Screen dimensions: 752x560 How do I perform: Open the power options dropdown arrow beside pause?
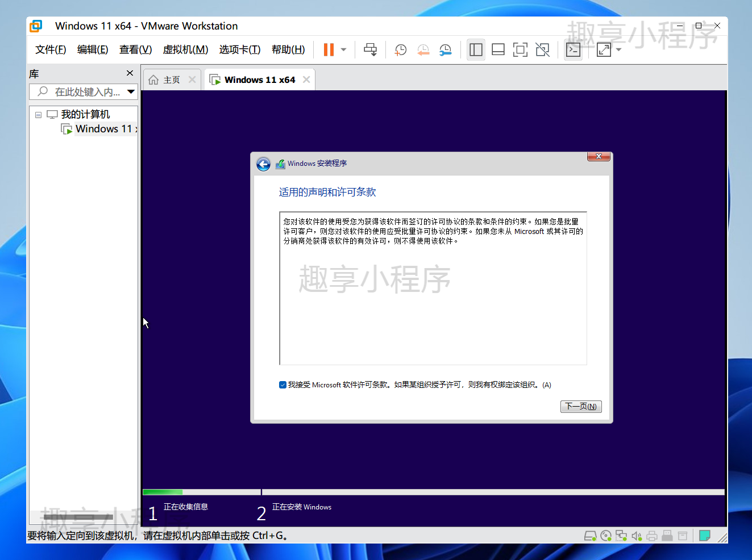click(x=344, y=50)
